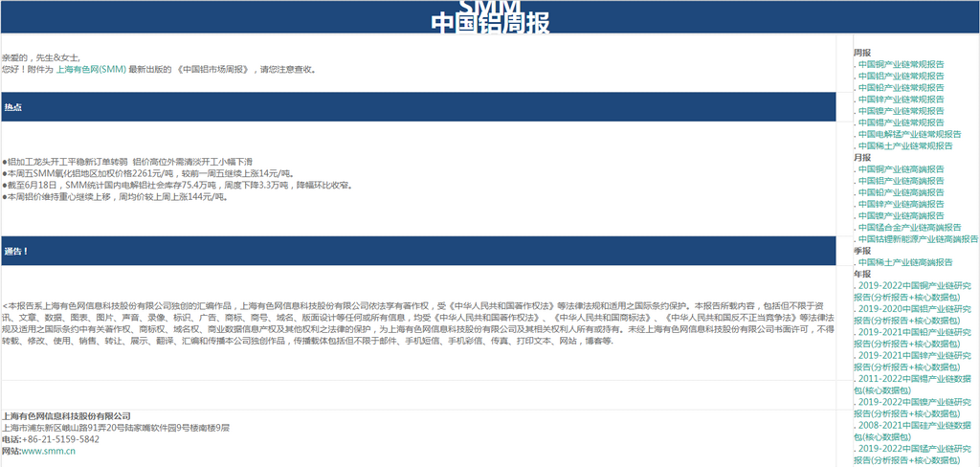Open monthly report 中国铜产业链高端报告
Screen dimensions: 980x467
(901, 169)
